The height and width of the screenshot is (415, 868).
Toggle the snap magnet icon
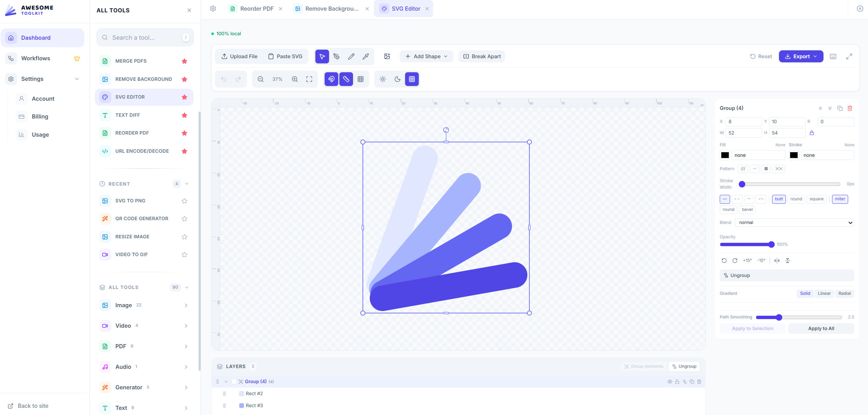pos(331,79)
